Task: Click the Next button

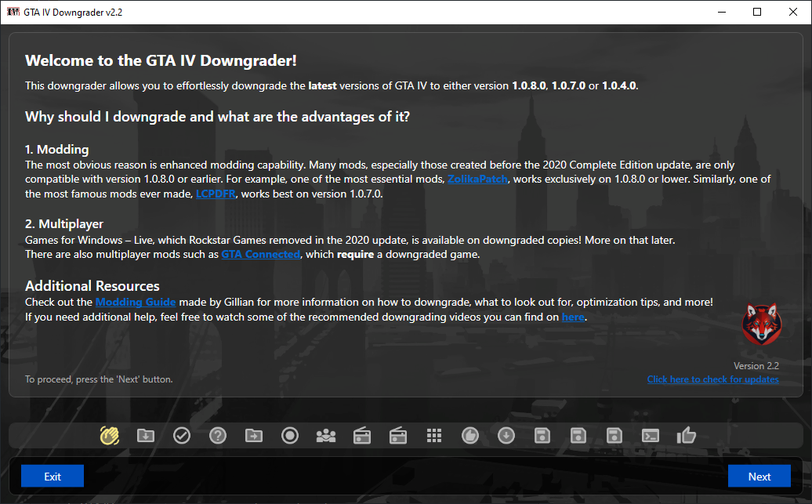Action: 759,476
